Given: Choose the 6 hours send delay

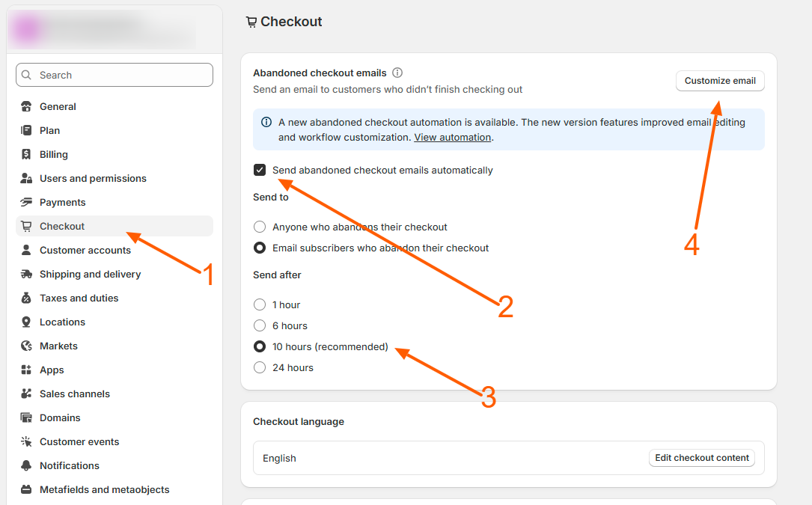Looking at the screenshot, I should pos(260,325).
